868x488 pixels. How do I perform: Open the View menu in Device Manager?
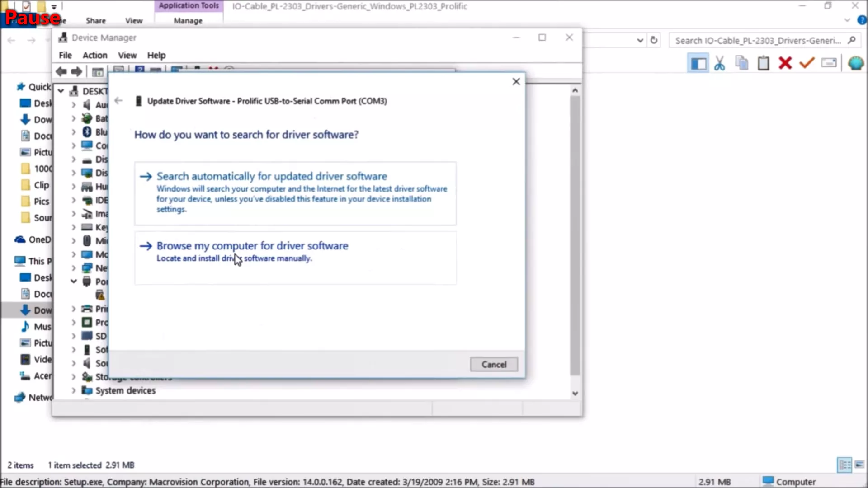tap(127, 55)
